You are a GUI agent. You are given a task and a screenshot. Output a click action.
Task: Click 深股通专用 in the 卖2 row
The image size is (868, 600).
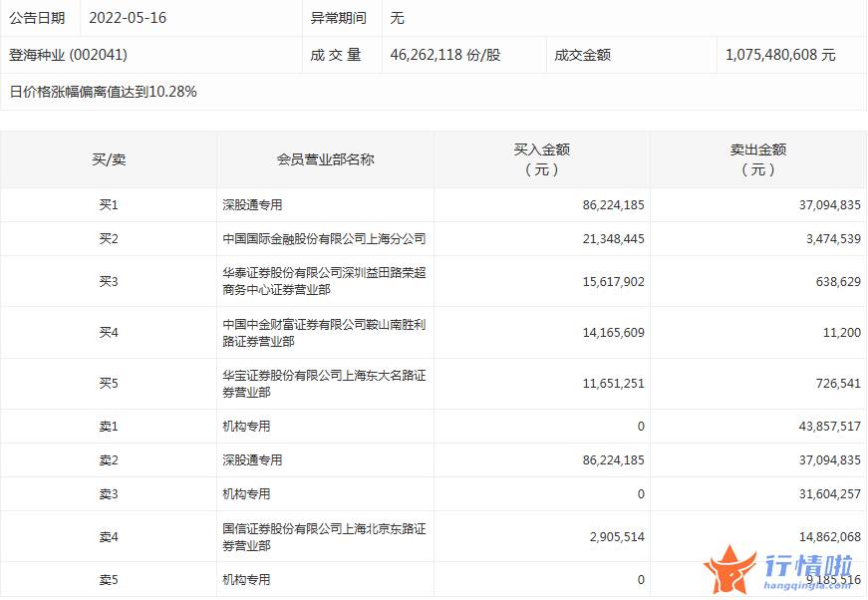pos(252,459)
